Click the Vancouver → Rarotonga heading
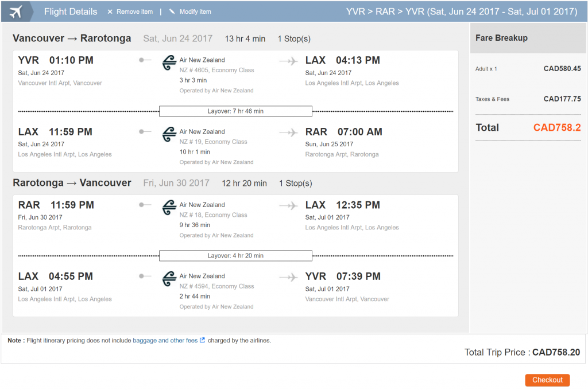 [x=72, y=38]
